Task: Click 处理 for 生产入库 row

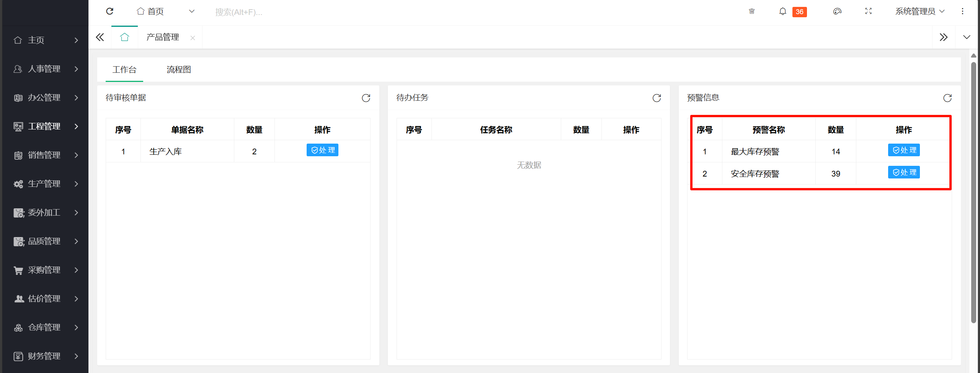Action: pyautogui.click(x=322, y=150)
